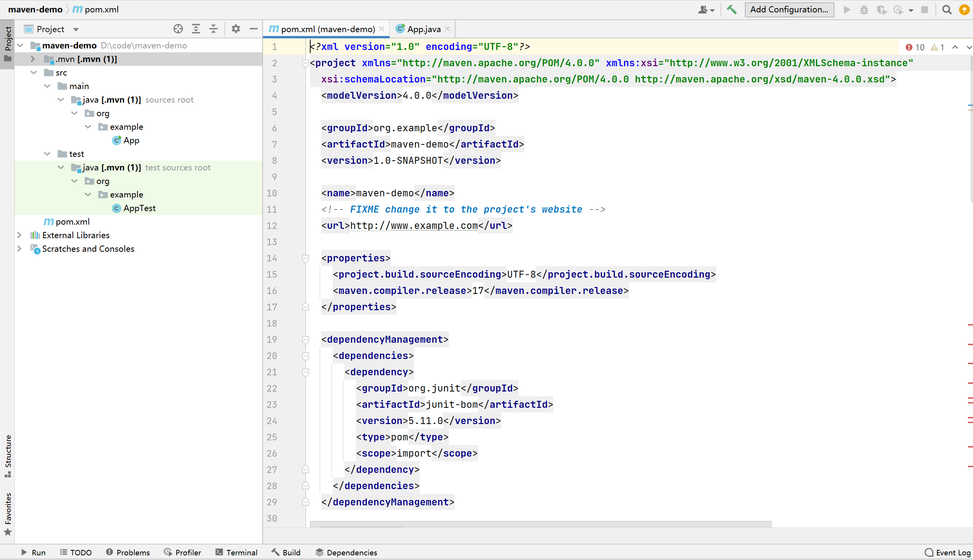Screen dimensions: 973x560
Task: Click the Add Configuration button
Action: click(x=789, y=9)
